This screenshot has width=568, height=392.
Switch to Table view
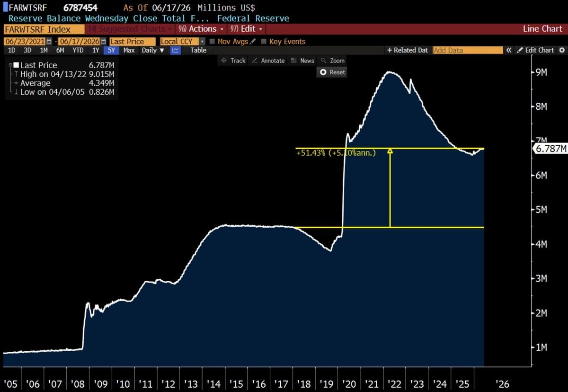click(x=198, y=50)
